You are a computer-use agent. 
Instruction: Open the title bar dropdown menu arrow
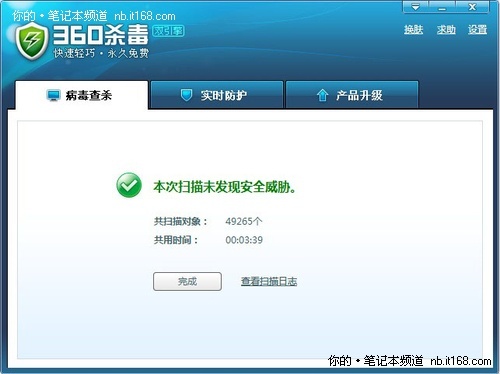tap(415, 7)
